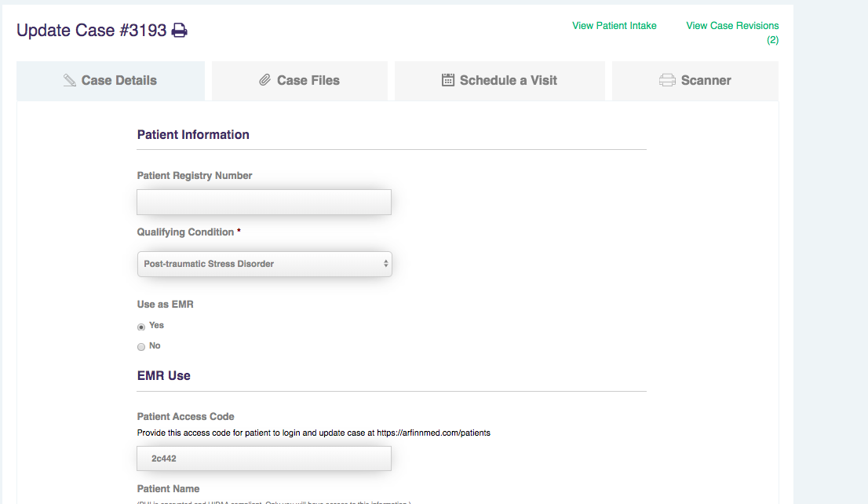
Task: Select No for Use as EMR
Action: click(141, 347)
